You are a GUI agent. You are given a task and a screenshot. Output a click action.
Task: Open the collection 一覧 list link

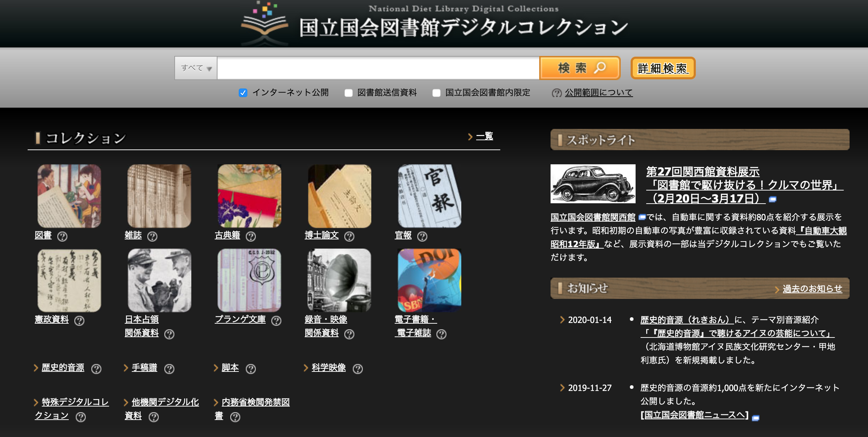click(484, 136)
